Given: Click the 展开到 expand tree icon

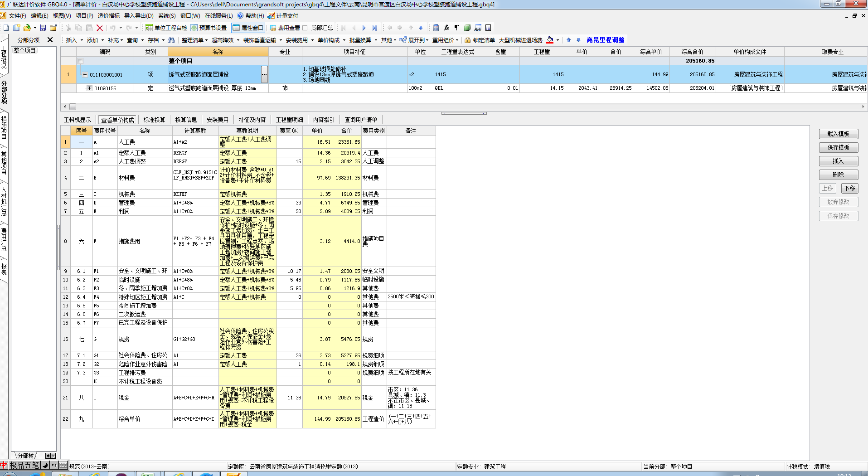Looking at the screenshot, I should (x=402, y=40).
